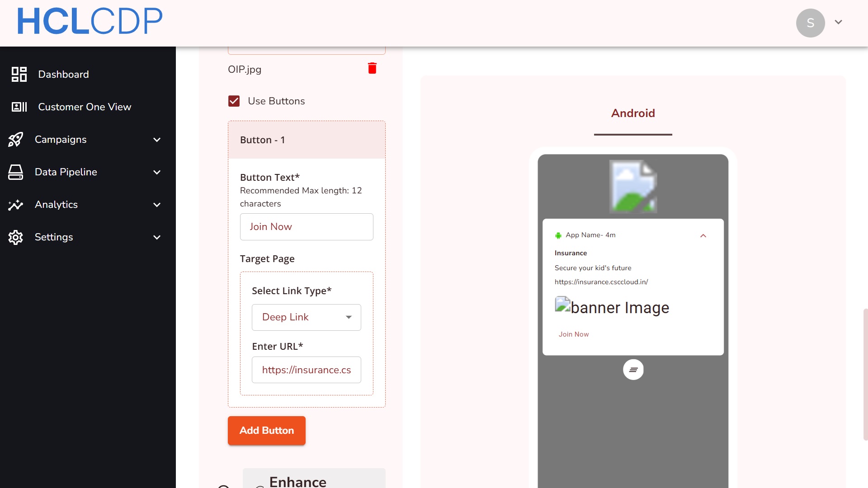Click the Data Pipeline storage icon
Image resolution: width=868 pixels, height=488 pixels.
15,172
